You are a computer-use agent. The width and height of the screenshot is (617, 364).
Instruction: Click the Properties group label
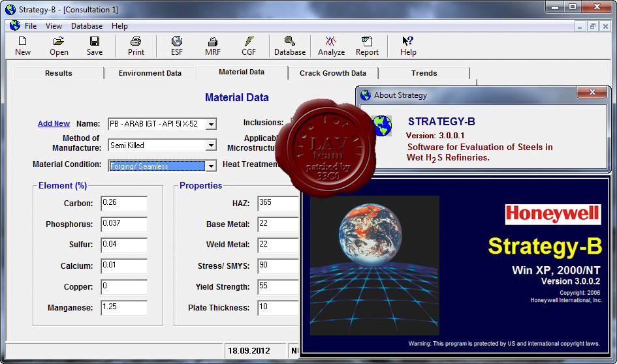[x=200, y=185]
